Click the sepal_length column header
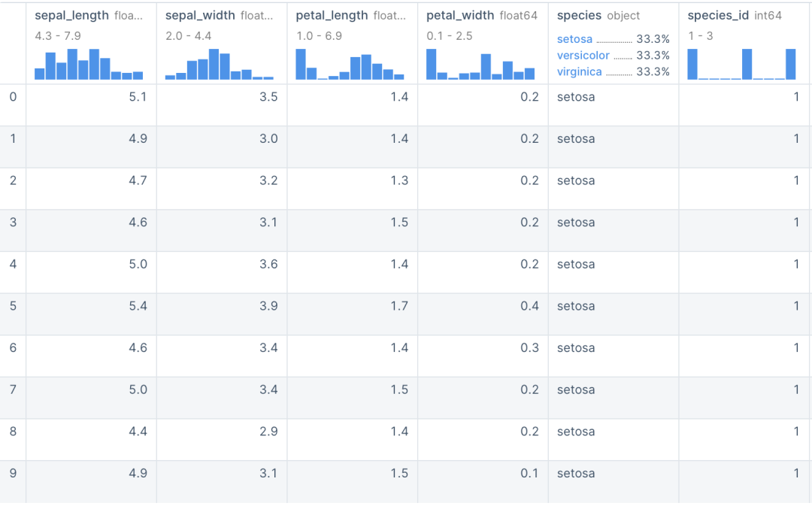Screen dimensions: 812x506 click(89, 16)
